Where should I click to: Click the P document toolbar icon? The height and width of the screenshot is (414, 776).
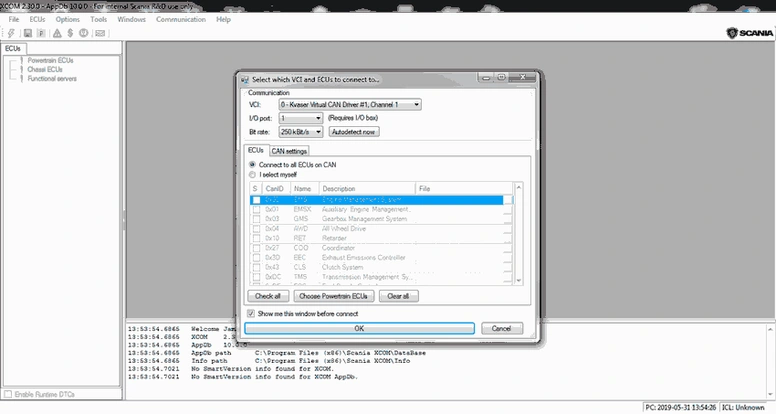[x=41, y=33]
